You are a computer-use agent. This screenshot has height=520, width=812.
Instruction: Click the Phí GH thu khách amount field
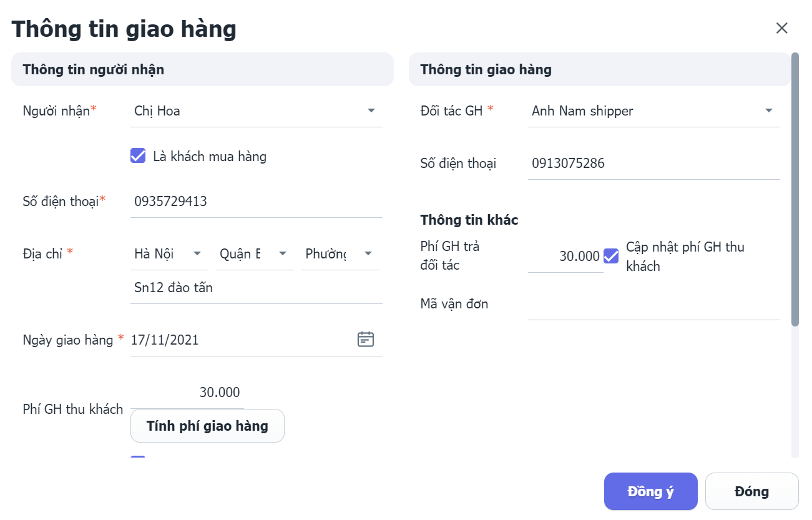click(187, 393)
